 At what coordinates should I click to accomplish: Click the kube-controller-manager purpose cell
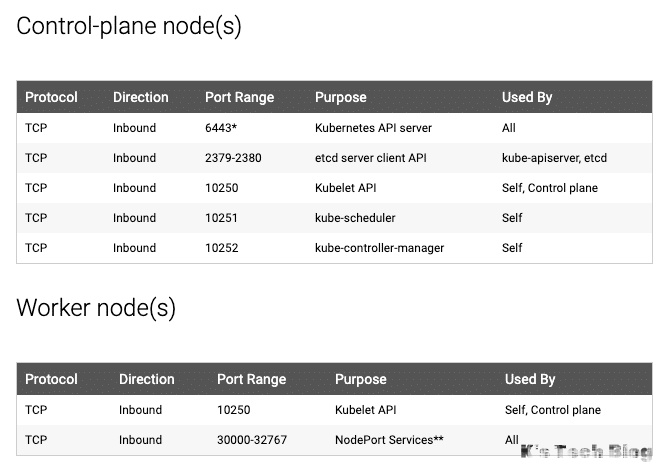(x=379, y=248)
